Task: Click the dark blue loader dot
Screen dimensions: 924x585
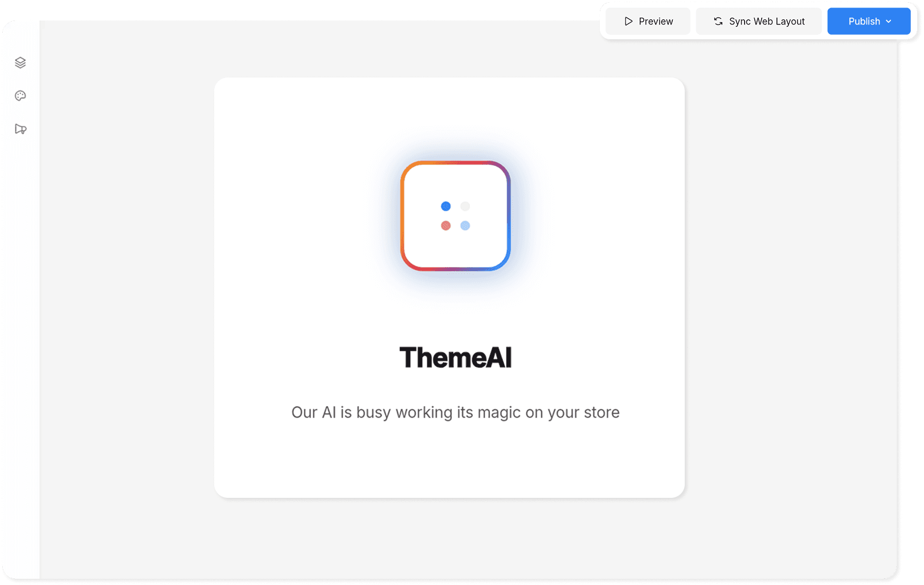Action: click(x=446, y=206)
